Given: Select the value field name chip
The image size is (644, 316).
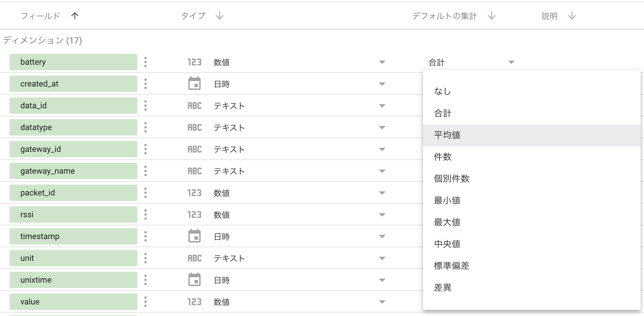Looking at the screenshot, I should pyautogui.click(x=73, y=302).
